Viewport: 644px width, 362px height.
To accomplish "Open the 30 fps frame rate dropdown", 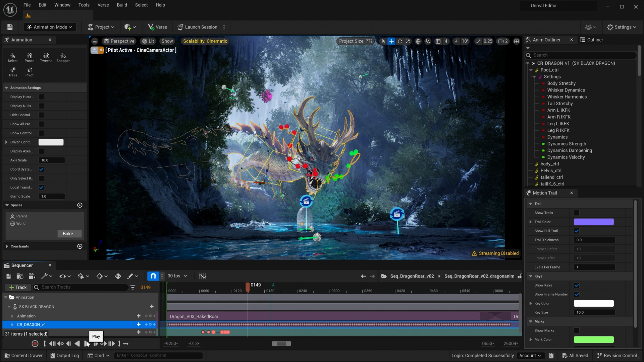I will 177,276.
